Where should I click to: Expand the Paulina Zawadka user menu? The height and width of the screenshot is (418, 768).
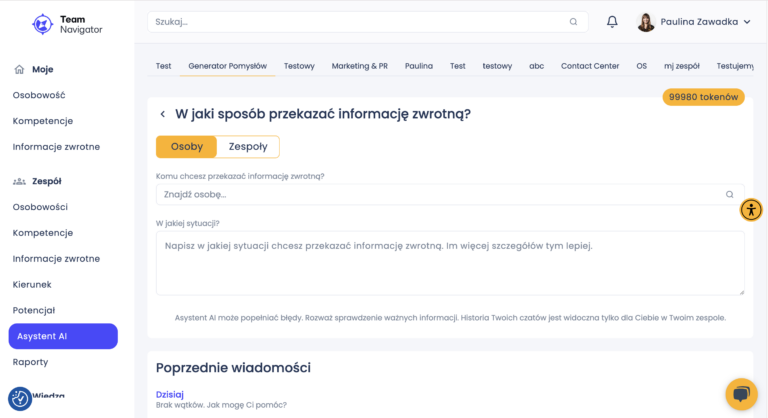[x=746, y=22]
